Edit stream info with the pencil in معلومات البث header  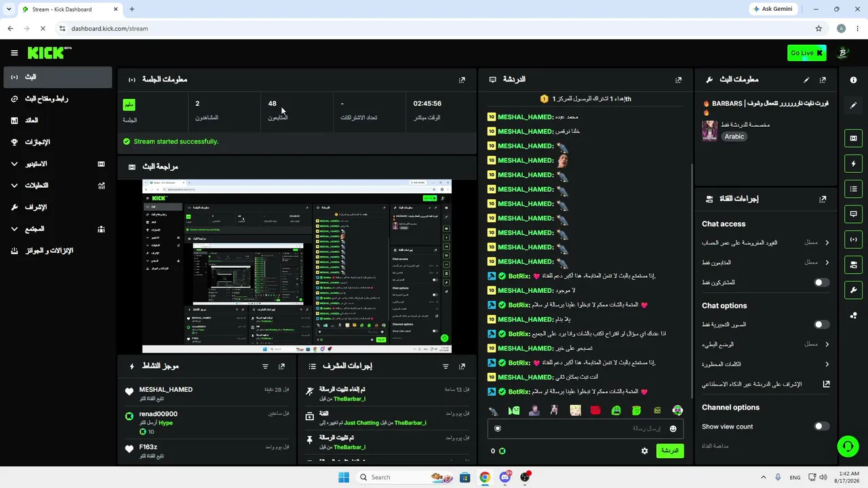point(806,80)
